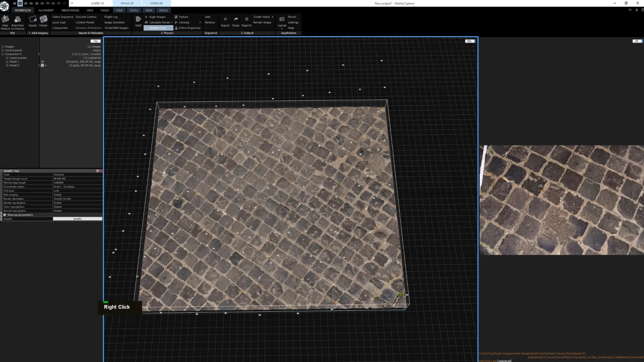Image resolution: width=644 pixels, height=362 pixels.
Task: Switch to the ALIGNMENT ribbon tab
Action: click(x=46, y=10)
